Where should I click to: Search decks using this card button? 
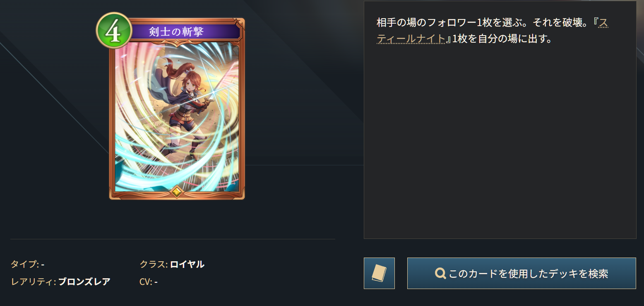click(x=521, y=273)
